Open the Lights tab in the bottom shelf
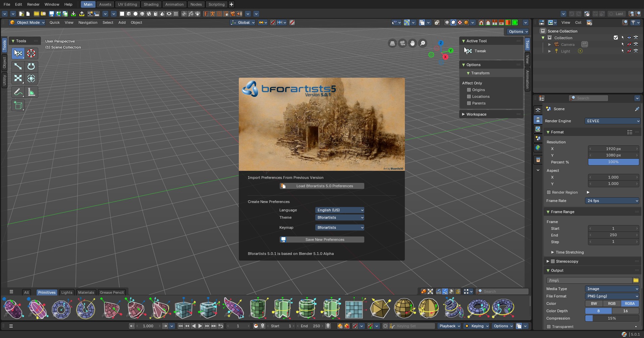This screenshot has height=338, width=644. coord(66,292)
